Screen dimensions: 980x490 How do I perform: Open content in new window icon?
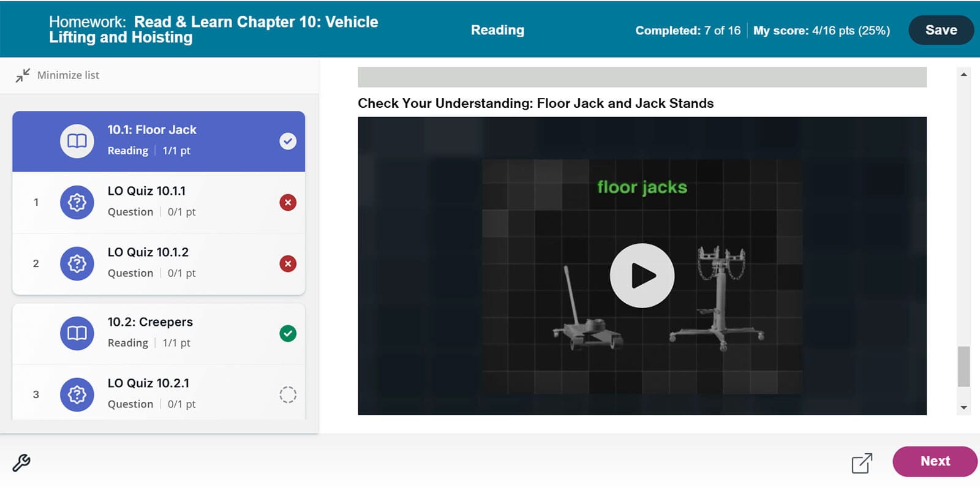[862, 463]
